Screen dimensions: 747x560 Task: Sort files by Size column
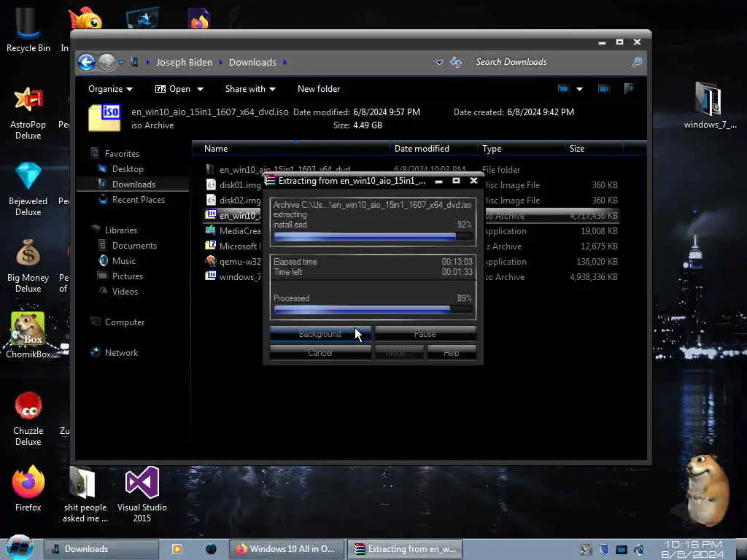tap(594, 149)
